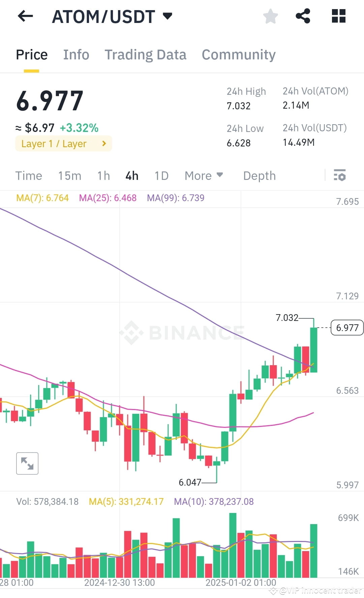Open the Trading Data tab

click(146, 54)
